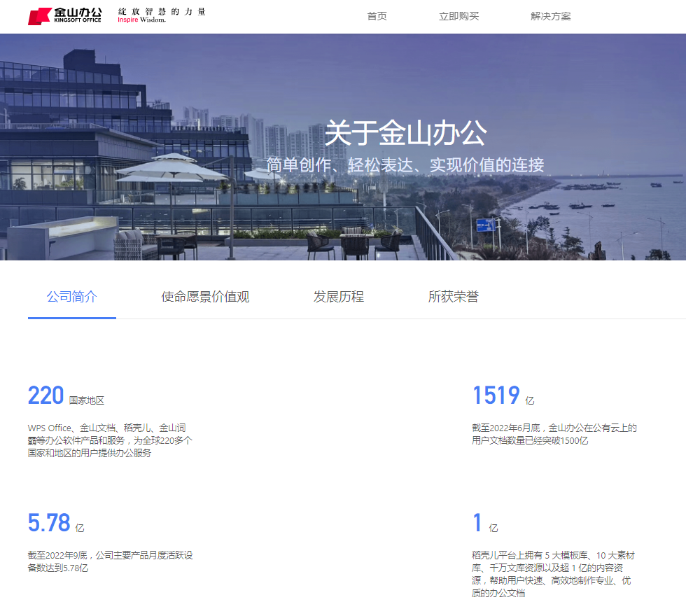Screen dimensions: 686x616
Task: Click the 稻壳儿平台 description paragraph
Action: pos(554,574)
